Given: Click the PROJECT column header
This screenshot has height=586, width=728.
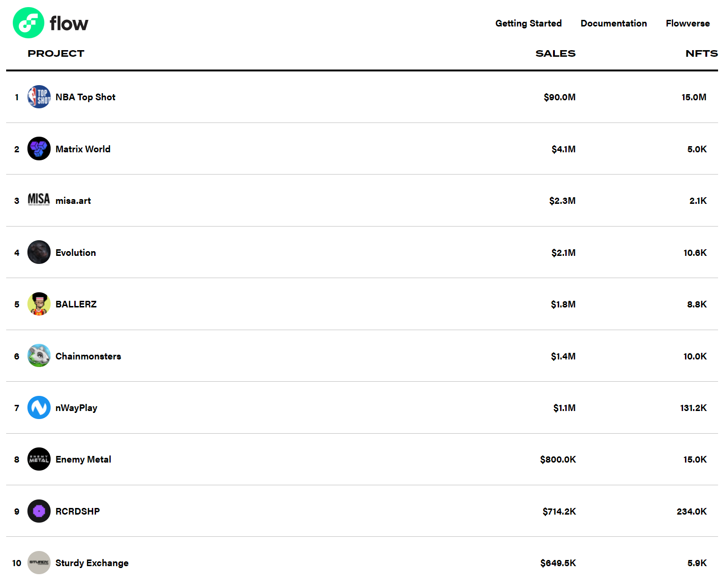Looking at the screenshot, I should (56, 53).
